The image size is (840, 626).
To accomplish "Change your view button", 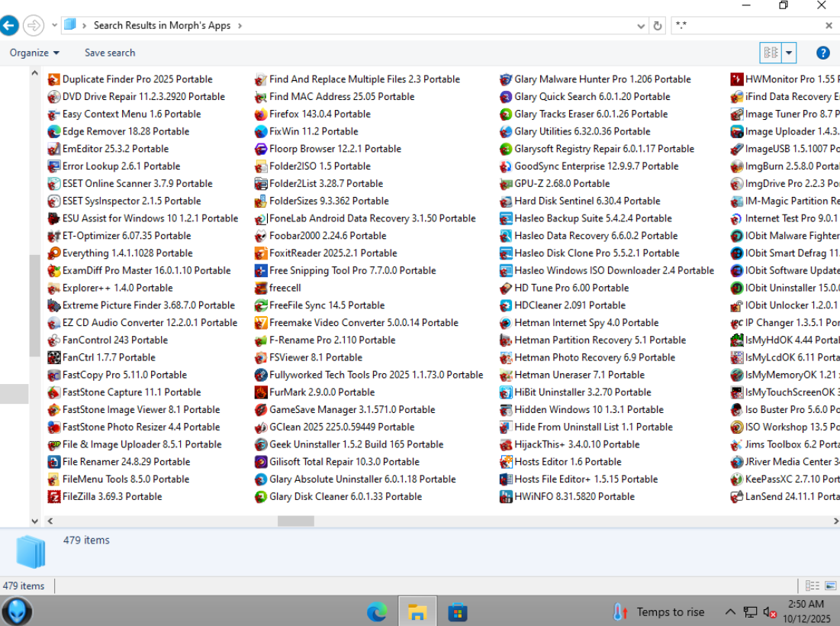I will [x=771, y=53].
